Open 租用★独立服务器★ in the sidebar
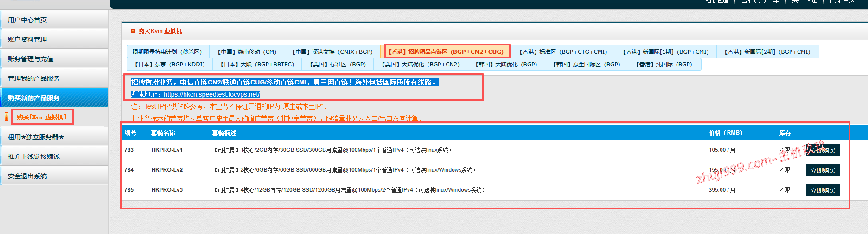The height and width of the screenshot is (234, 868). [x=36, y=137]
